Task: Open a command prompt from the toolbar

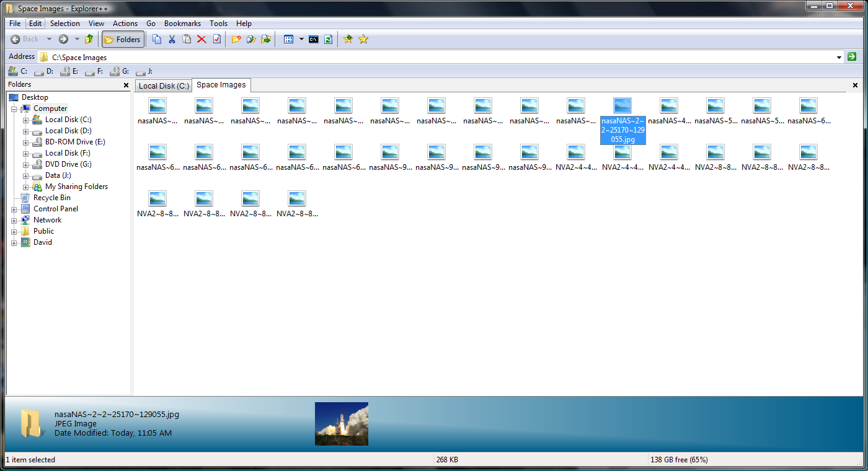Action: coord(313,39)
